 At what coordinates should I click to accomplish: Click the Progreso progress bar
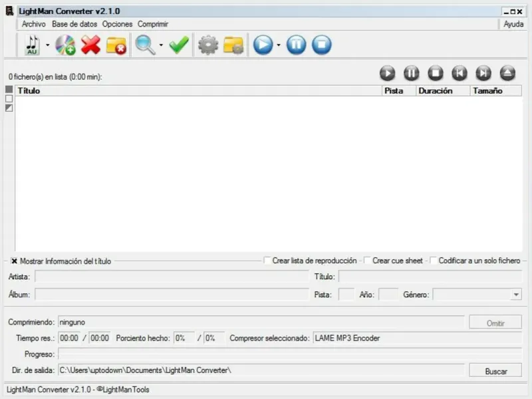(290, 354)
